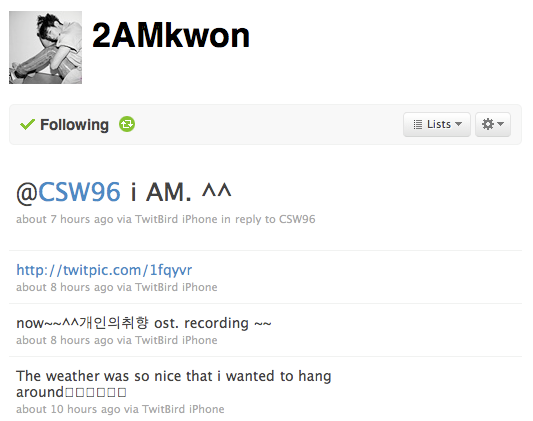Open the gear settings dropdown

pos(493,124)
